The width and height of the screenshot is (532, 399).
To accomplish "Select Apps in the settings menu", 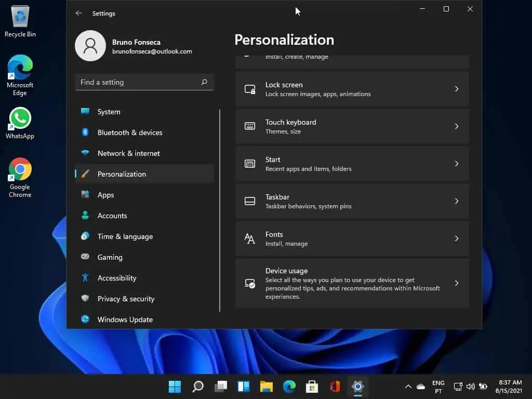I will (x=105, y=195).
